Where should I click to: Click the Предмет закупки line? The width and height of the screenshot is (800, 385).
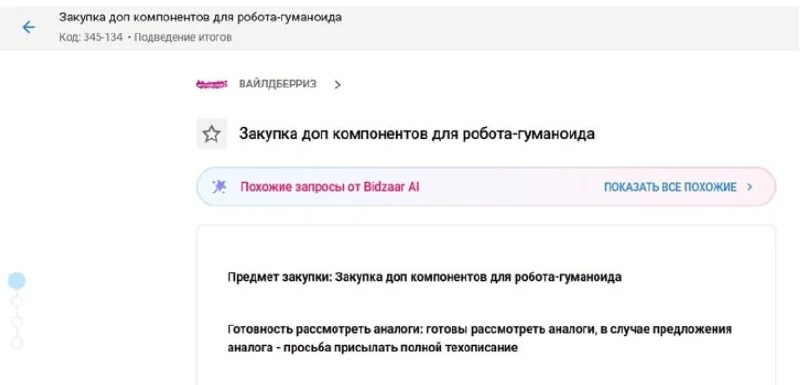pyautogui.click(x=424, y=277)
